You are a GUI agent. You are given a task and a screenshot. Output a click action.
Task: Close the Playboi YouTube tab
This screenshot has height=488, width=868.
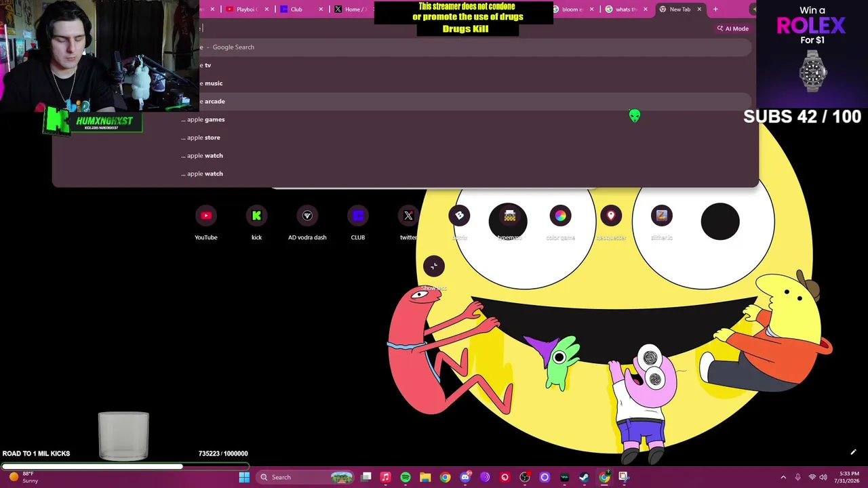[x=267, y=9]
